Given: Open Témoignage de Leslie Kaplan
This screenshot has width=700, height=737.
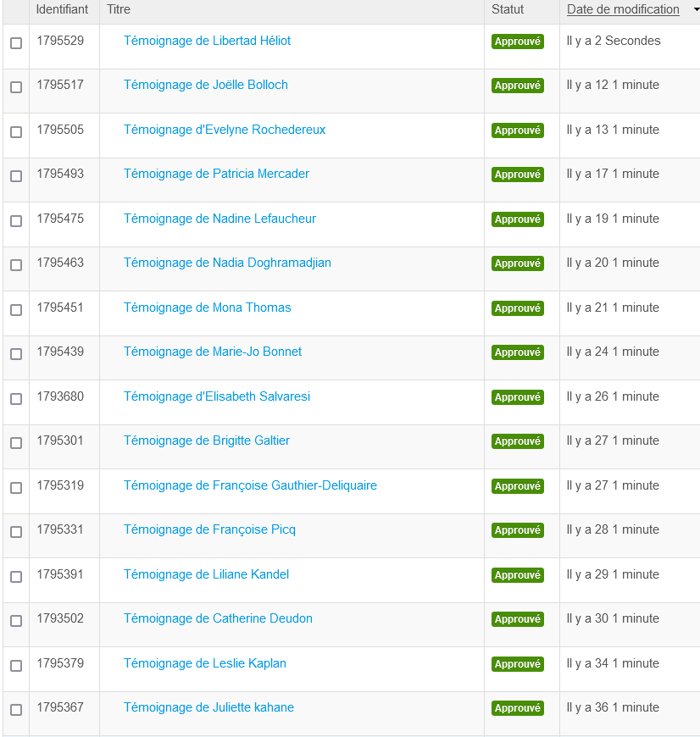Looking at the screenshot, I should 205,663.
